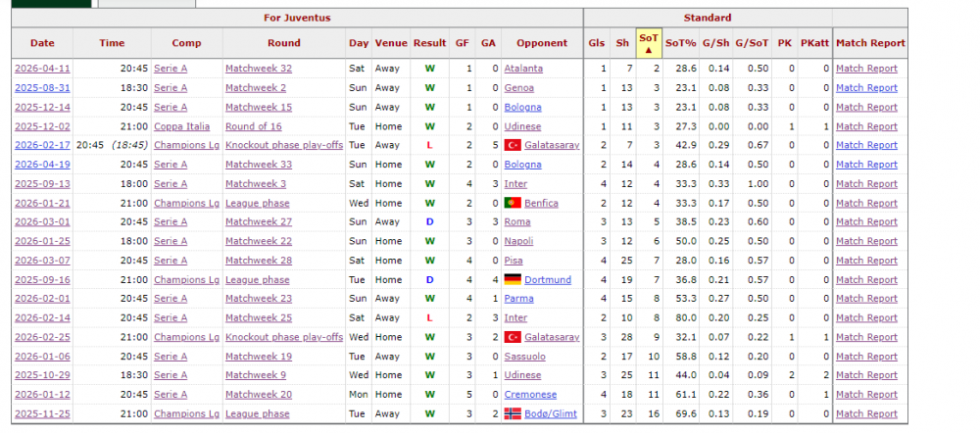Sort by the GA column header
Viewport: 980px width, 433px height.
pos(488,43)
